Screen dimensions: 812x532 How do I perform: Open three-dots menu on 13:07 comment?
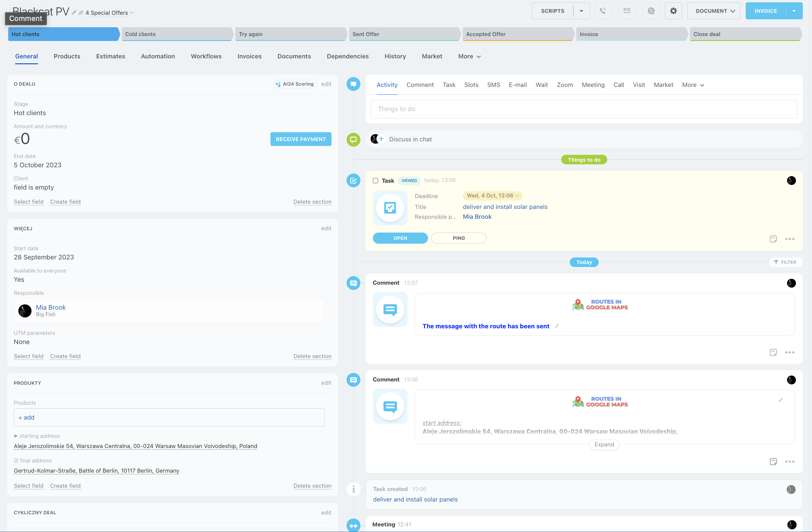(x=789, y=352)
